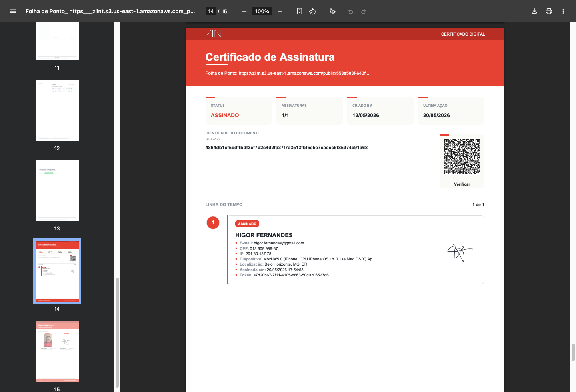Screen dimensions: 576x392
Task: Click the email higor.fernandes@gmail.com
Action: pos(279,243)
